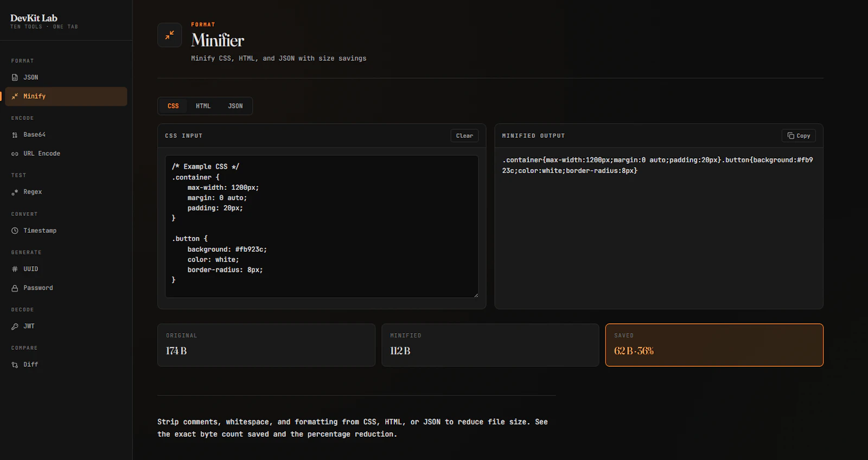Click the Minifier header collapse icon
Viewport: 868px width, 460px height.
[x=170, y=35]
